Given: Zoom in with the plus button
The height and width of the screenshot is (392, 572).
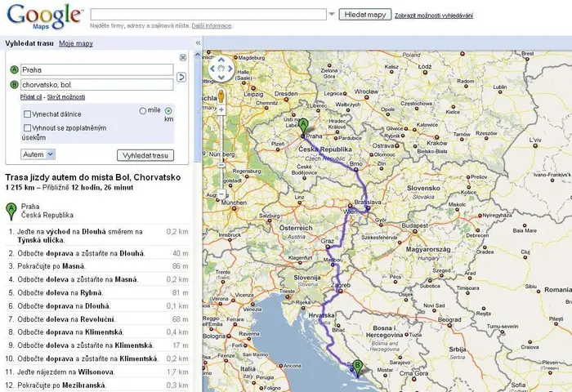Looking at the screenshot, I should click(x=221, y=109).
